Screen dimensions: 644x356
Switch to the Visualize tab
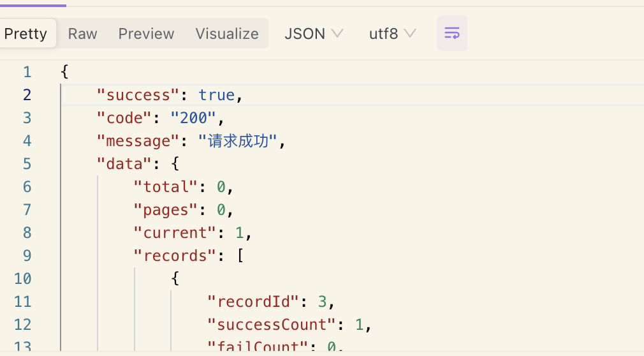[227, 34]
